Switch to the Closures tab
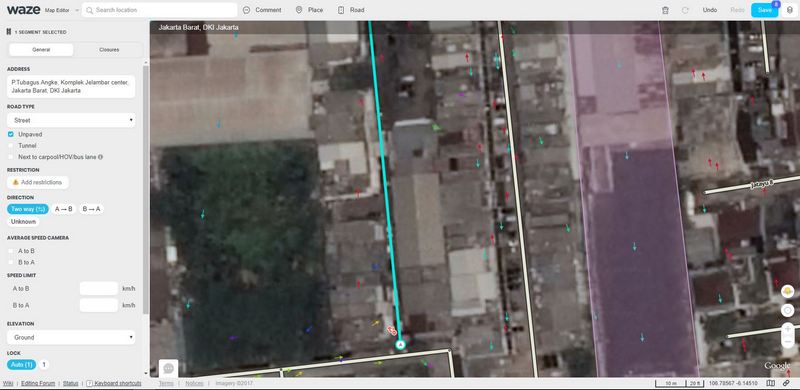800x390 pixels. pos(109,50)
